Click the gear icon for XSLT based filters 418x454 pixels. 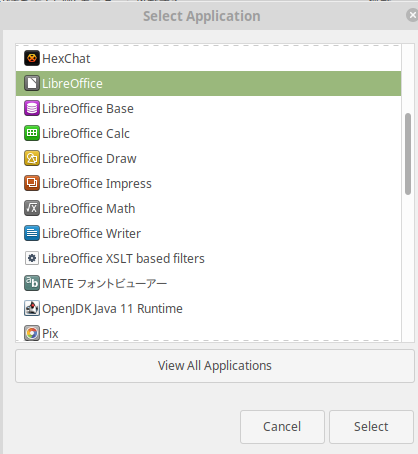(32, 258)
